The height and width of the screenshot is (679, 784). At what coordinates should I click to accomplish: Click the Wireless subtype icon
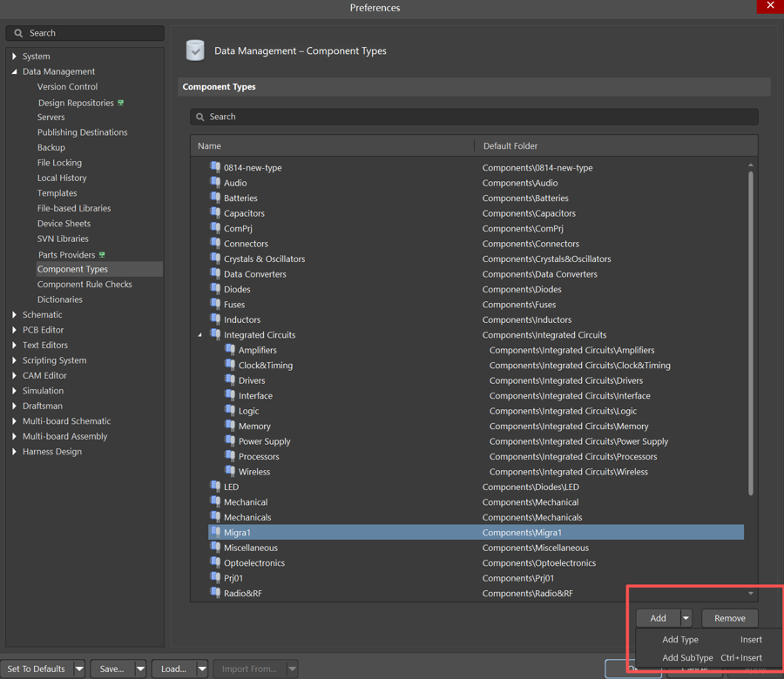tap(230, 471)
